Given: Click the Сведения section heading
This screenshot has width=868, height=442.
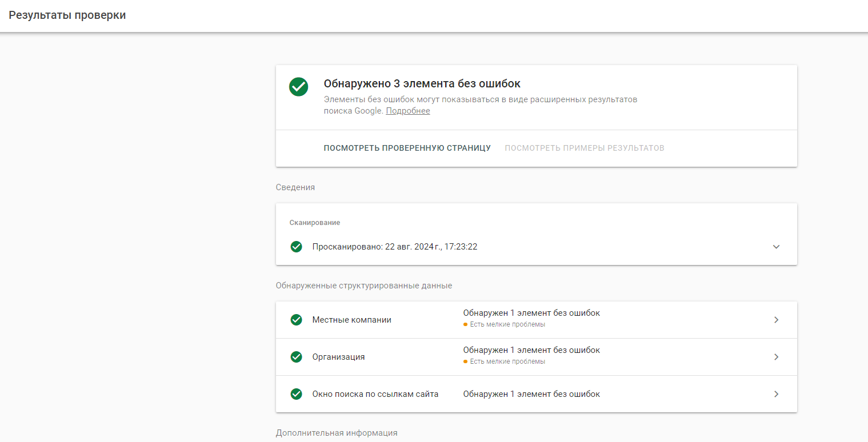Looking at the screenshot, I should 295,187.
